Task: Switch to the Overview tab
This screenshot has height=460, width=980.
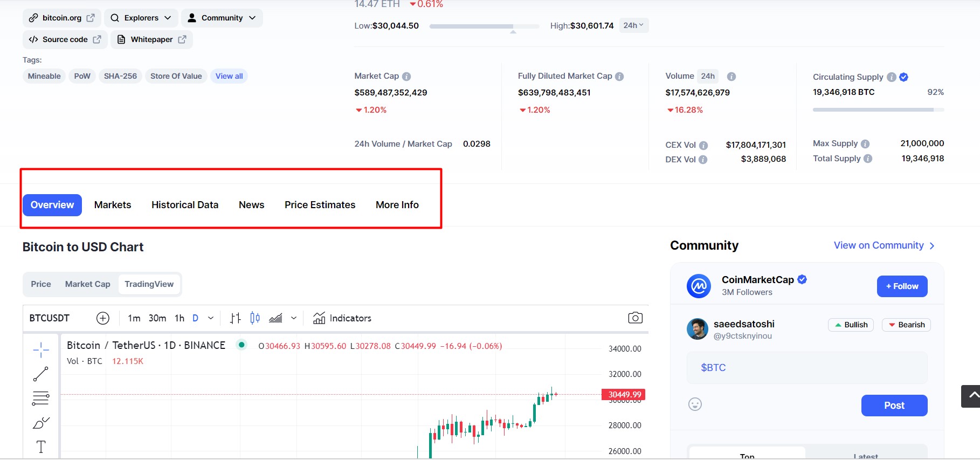Action: (x=52, y=205)
